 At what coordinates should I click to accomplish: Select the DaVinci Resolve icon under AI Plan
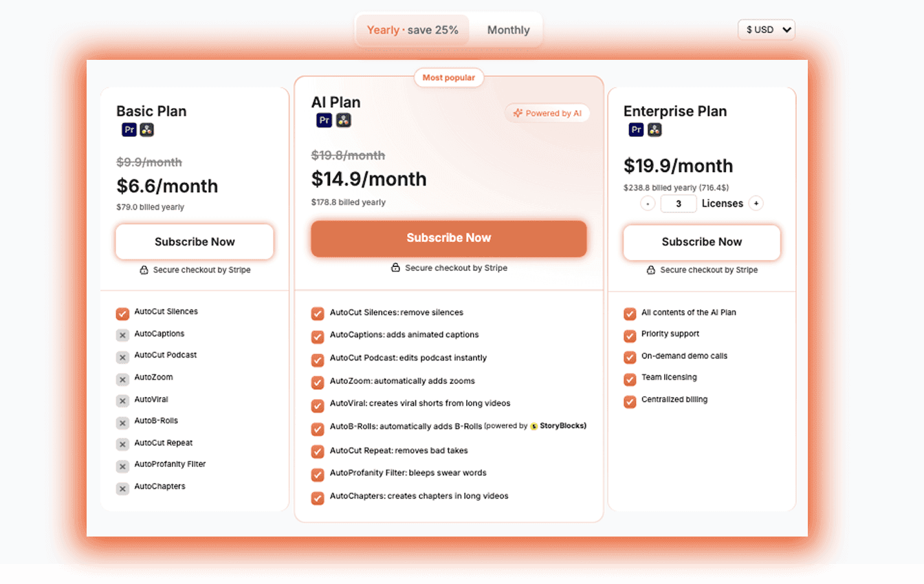(x=343, y=120)
